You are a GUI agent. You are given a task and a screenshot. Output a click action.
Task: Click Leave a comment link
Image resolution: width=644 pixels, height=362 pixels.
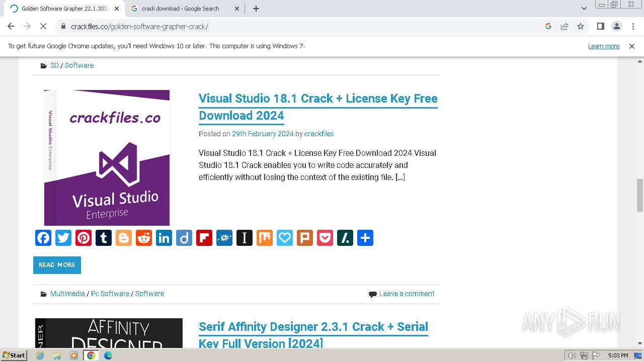[407, 294]
